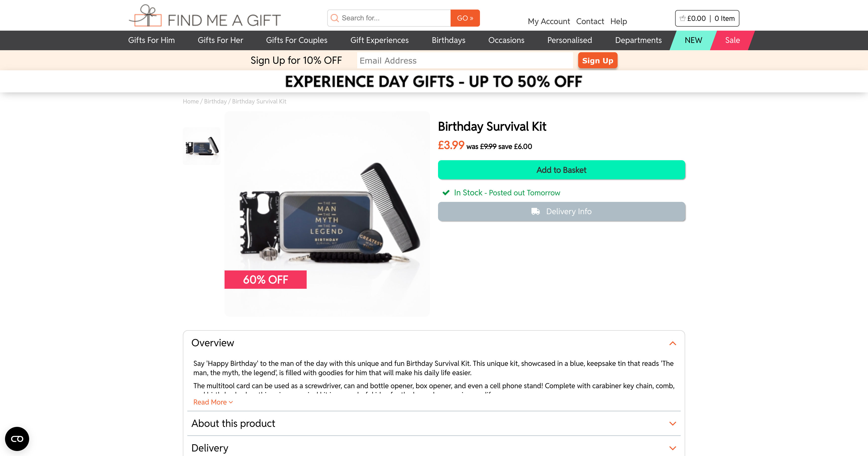This screenshot has height=456, width=868.
Task: Open the basket icon in header
Action: pyautogui.click(x=683, y=19)
